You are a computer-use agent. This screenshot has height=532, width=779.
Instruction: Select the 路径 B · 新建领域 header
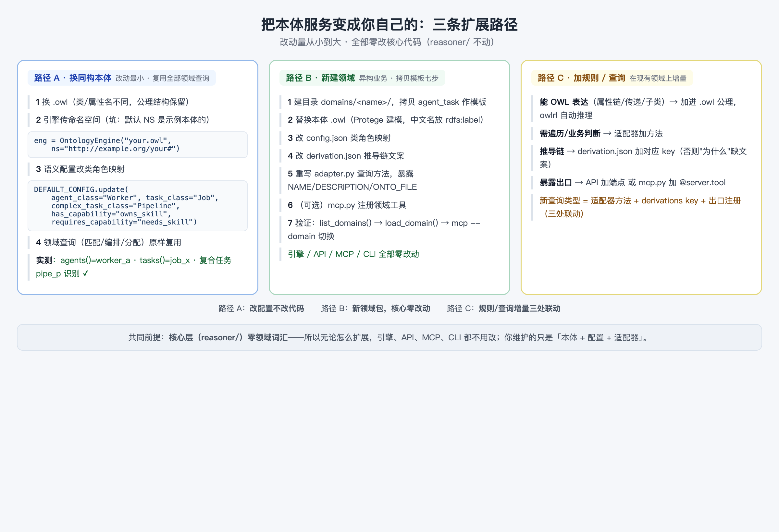click(x=362, y=78)
